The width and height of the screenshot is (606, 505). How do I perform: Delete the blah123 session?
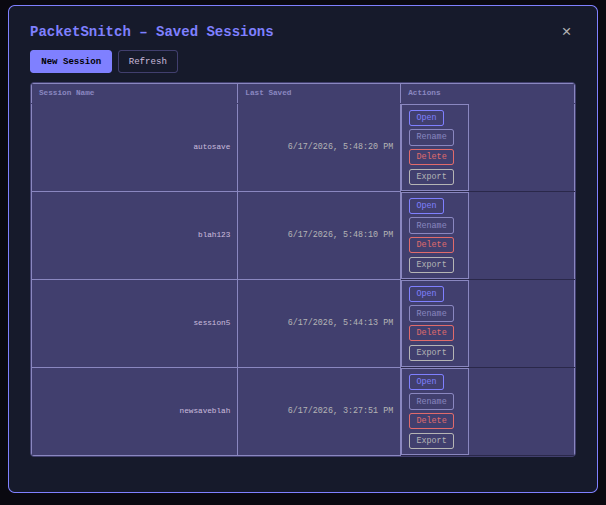pos(431,245)
